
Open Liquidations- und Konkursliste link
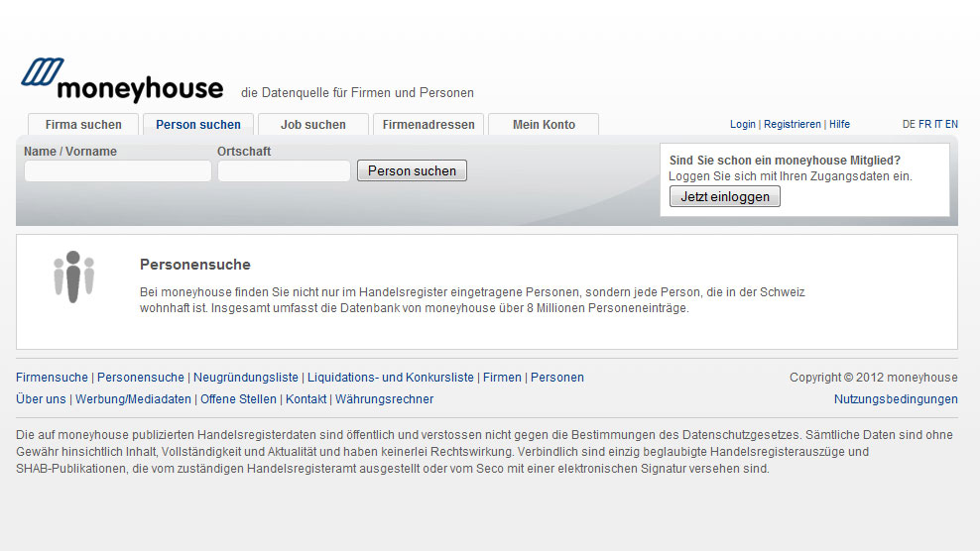pyautogui.click(x=391, y=378)
